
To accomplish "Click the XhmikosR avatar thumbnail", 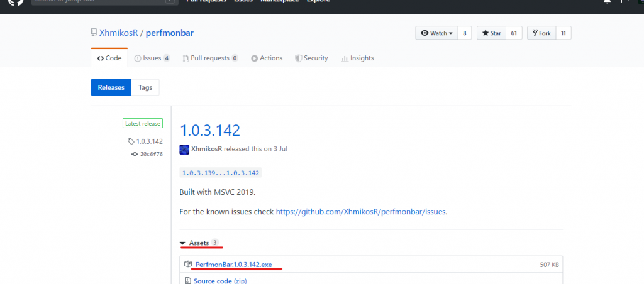I will coord(184,150).
